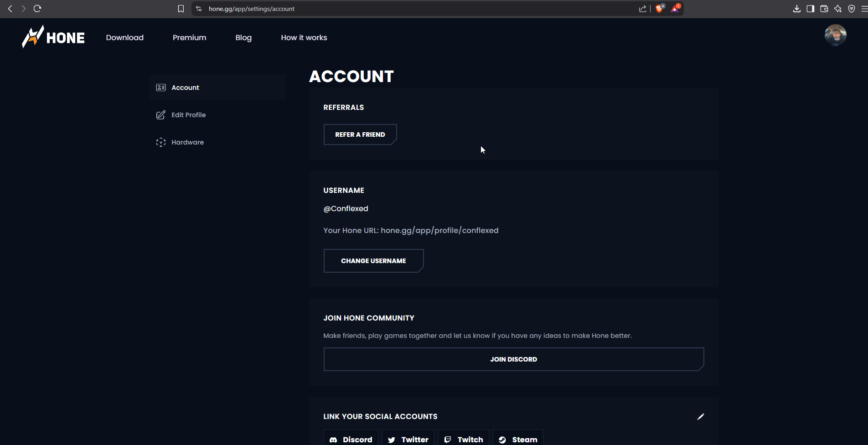Click the Hardware sidebar icon

click(161, 142)
